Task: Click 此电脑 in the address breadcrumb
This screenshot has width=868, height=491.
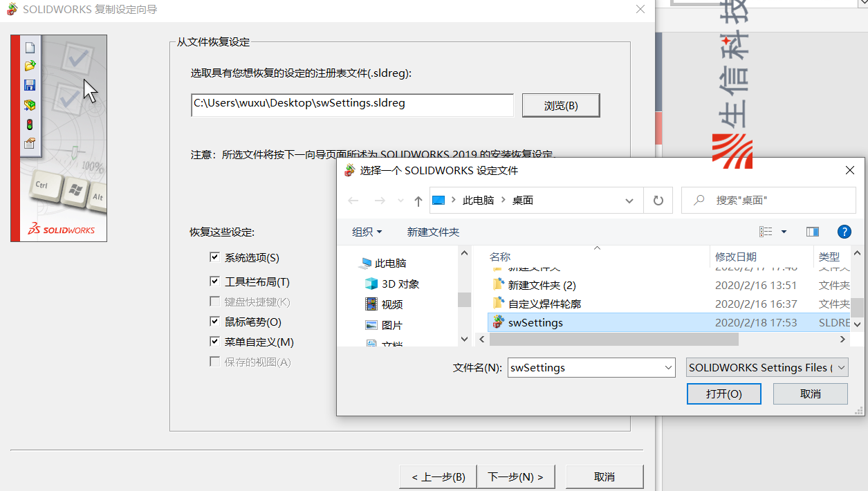Action: click(x=479, y=201)
